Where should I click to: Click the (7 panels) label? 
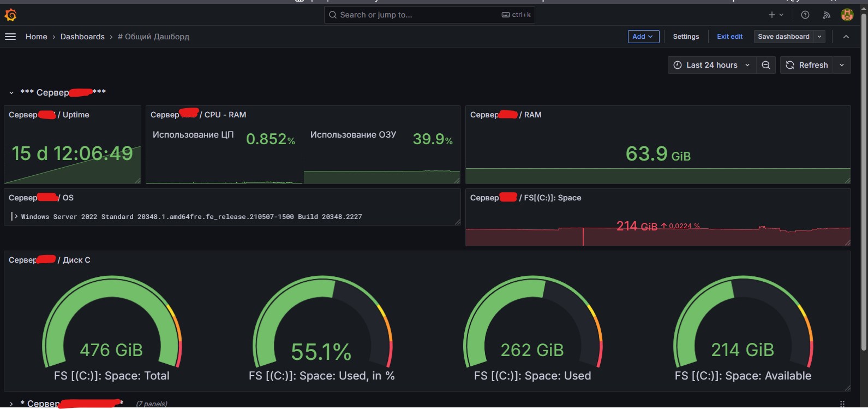tap(152, 404)
